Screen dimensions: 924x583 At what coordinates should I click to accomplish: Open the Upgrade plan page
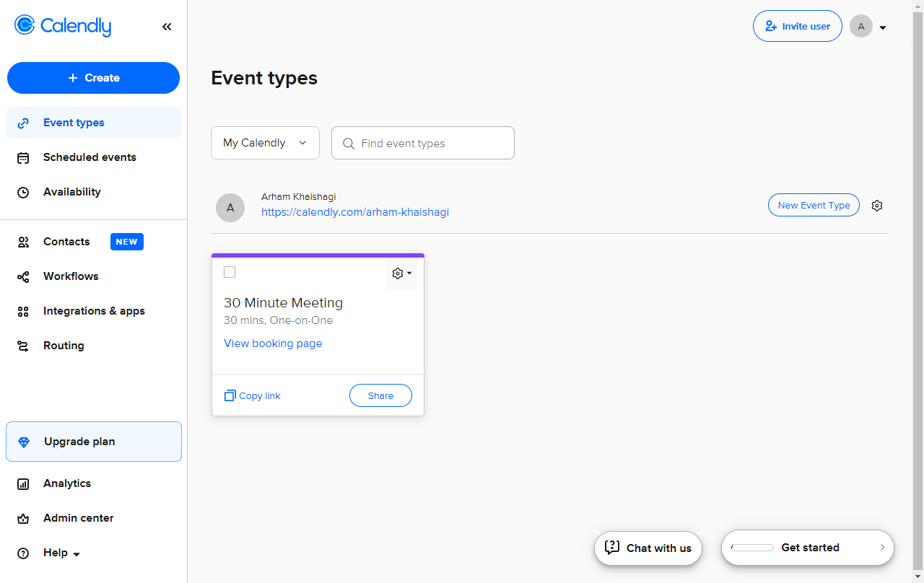click(x=94, y=442)
